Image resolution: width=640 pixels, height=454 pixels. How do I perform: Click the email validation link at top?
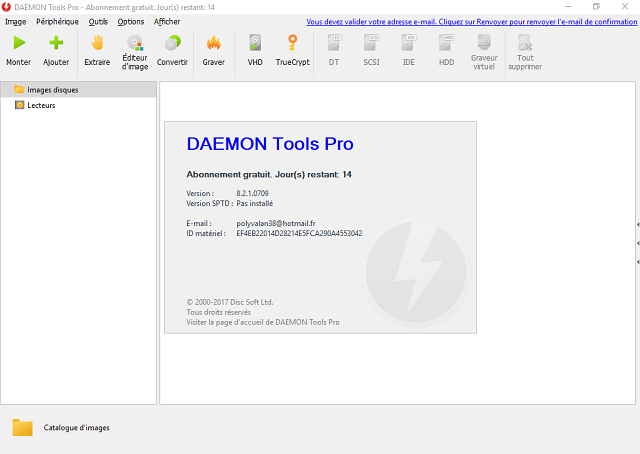(x=471, y=22)
